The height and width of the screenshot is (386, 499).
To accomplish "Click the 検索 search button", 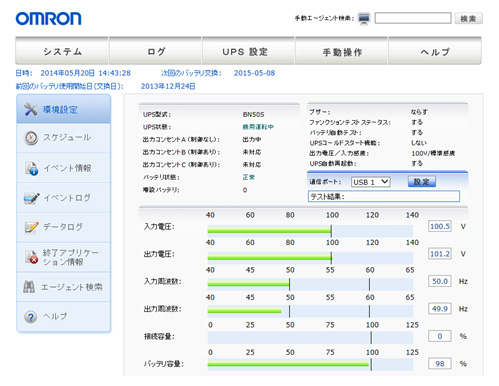I will (x=469, y=18).
